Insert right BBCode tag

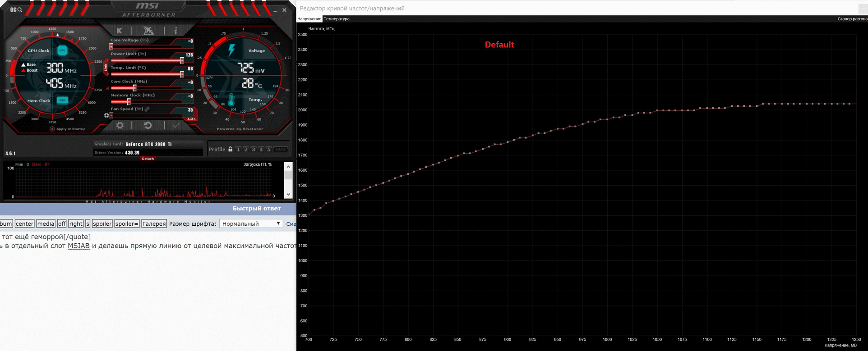coord(76,223)
